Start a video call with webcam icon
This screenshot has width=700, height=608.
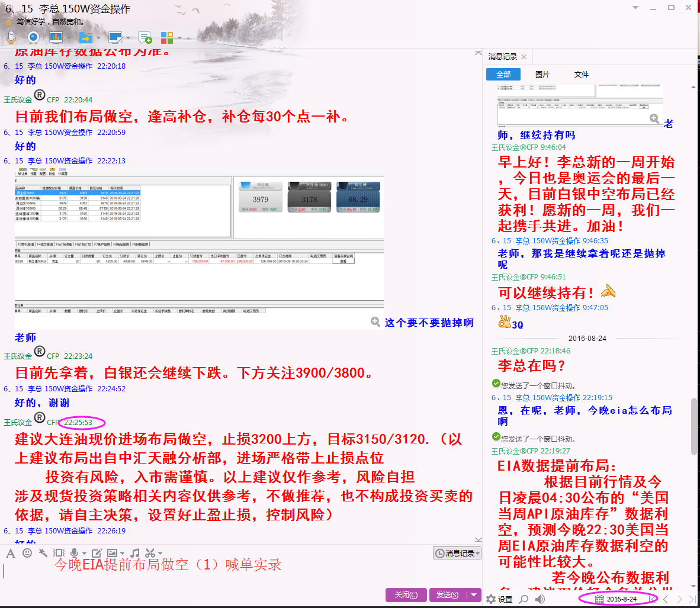[x=33, y=38]
